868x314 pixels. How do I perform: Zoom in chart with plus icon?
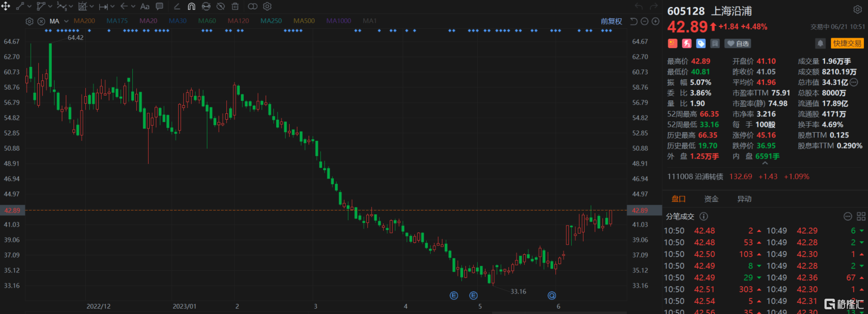pos(655,21)
